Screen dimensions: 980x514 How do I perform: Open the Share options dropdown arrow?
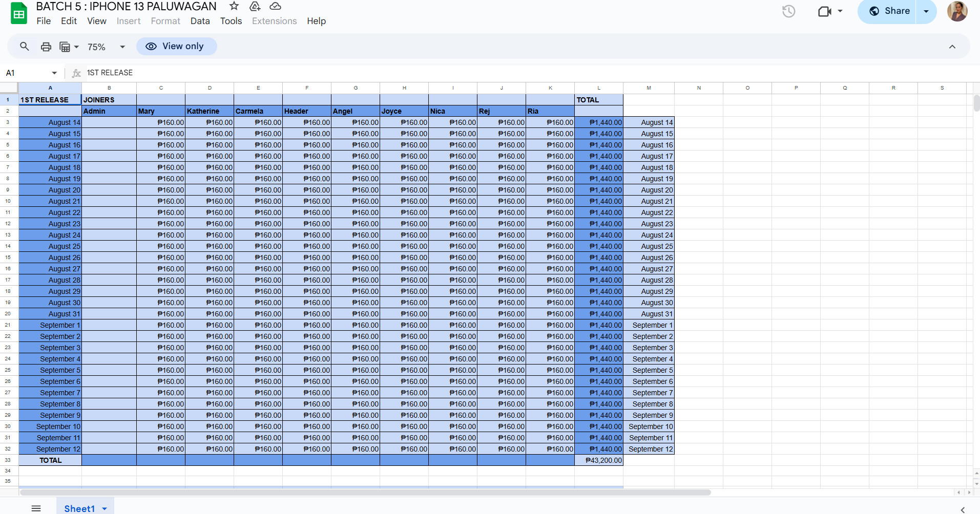click(x=926, y=11)
